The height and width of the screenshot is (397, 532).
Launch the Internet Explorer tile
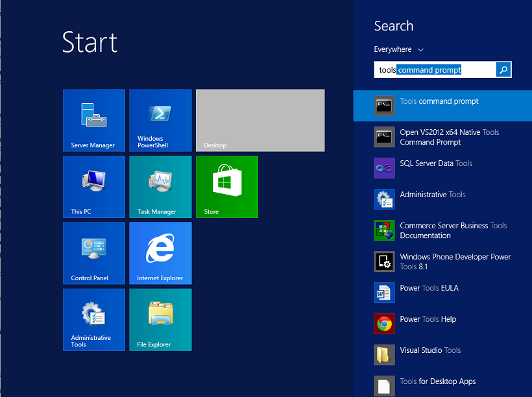point(160,253)
